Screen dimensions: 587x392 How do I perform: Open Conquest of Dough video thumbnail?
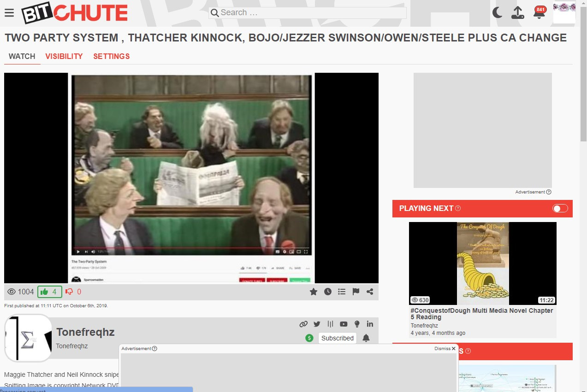coord(483,263)
